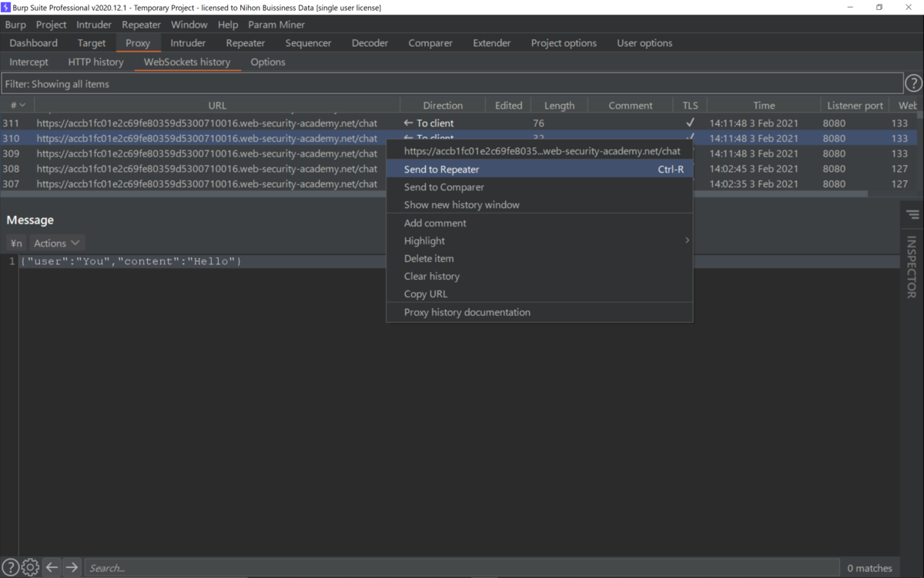Switch to the Intercept sub-tab
The height and width of the screenshot is (578, 924).
pos(28,62)
